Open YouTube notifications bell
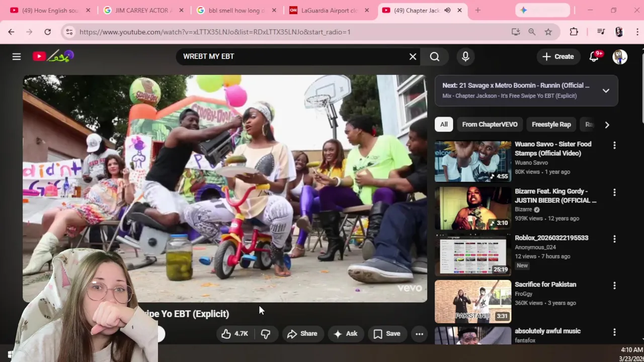Image resolution: width=644 pixels, height=362 pixels. click(594, 56)
